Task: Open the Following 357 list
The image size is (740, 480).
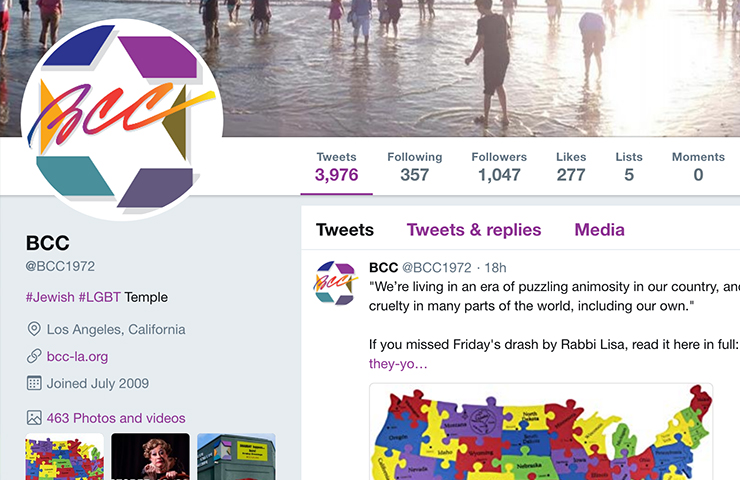Action: coord(414,167)
